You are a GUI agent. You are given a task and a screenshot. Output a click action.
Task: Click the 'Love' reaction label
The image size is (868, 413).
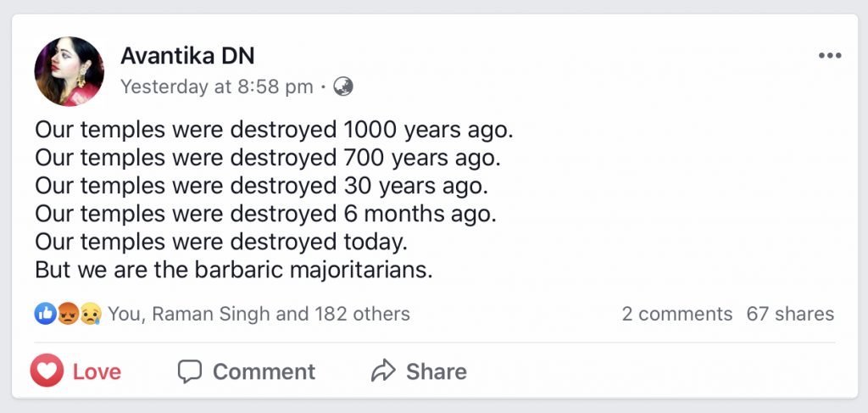pos(97,371)
